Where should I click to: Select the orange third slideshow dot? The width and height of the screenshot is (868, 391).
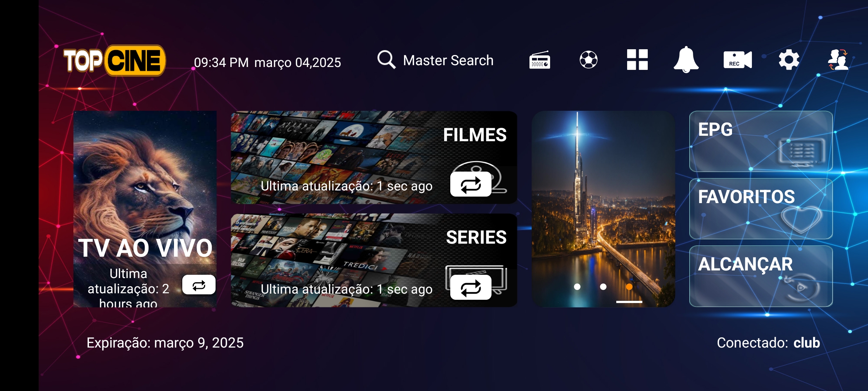[x=629, y=287]
